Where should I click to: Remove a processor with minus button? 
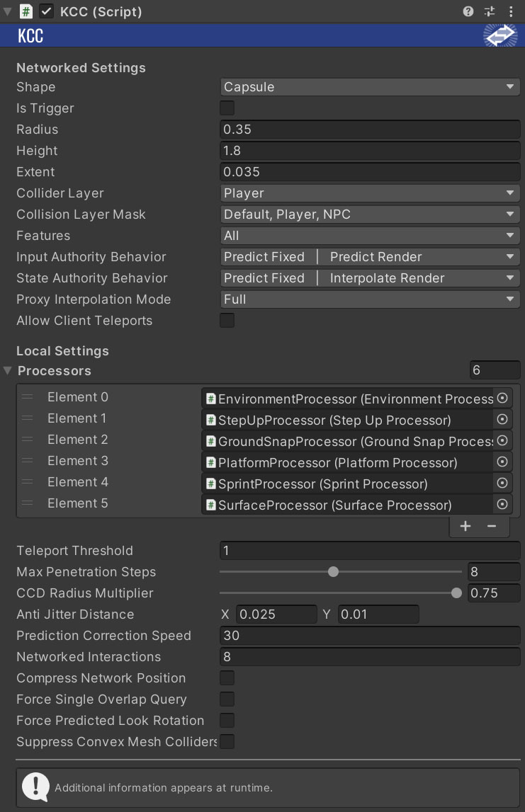491,526
